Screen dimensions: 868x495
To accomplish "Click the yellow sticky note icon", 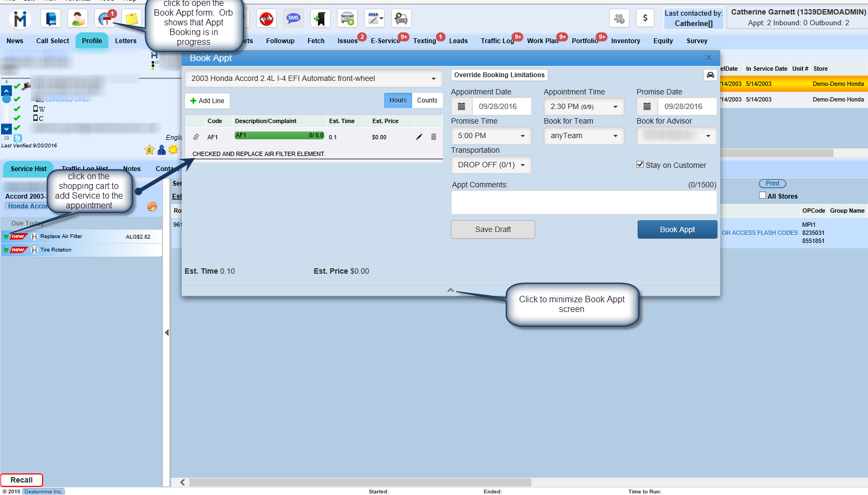I will tap(131, 19).
